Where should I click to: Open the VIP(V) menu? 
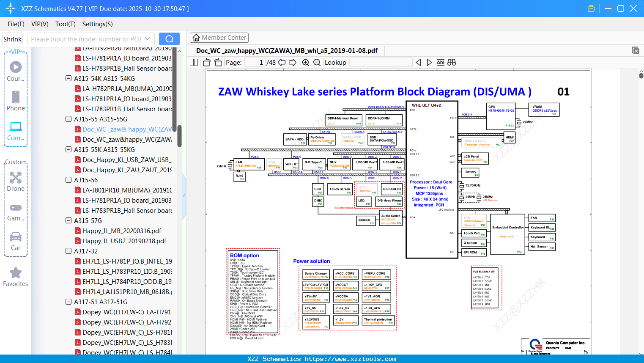(x=40, y=24)
